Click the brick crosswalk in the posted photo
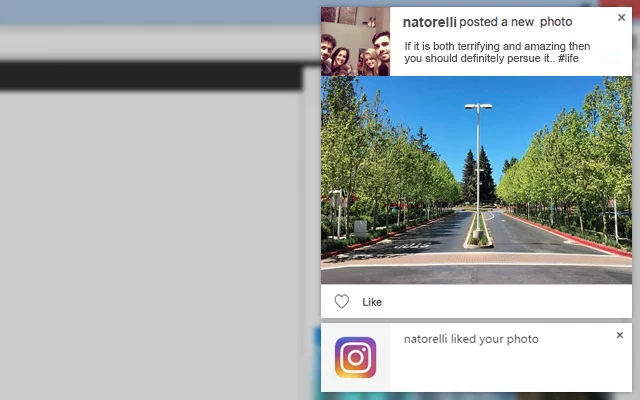 476,259
